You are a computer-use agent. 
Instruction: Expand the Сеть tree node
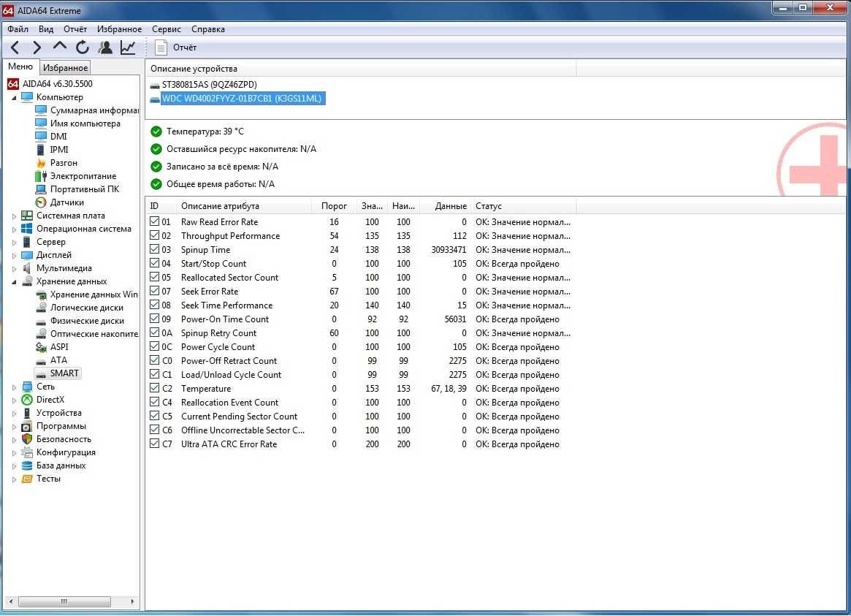(x=14, y=387)
